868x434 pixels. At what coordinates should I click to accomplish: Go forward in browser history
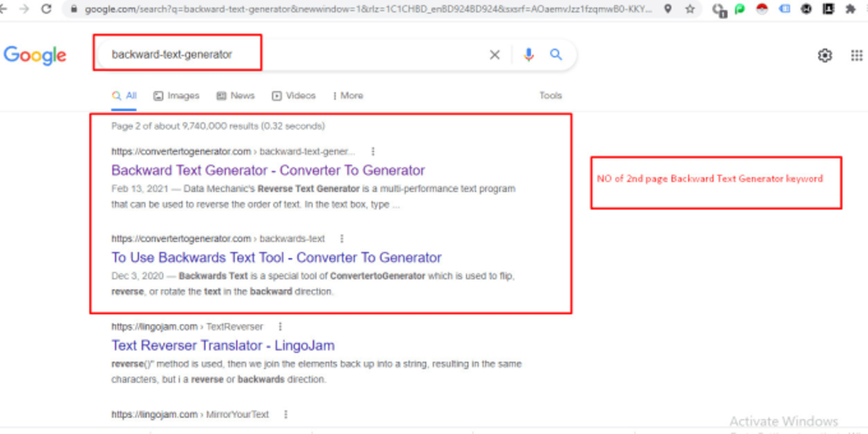point(24,9)
